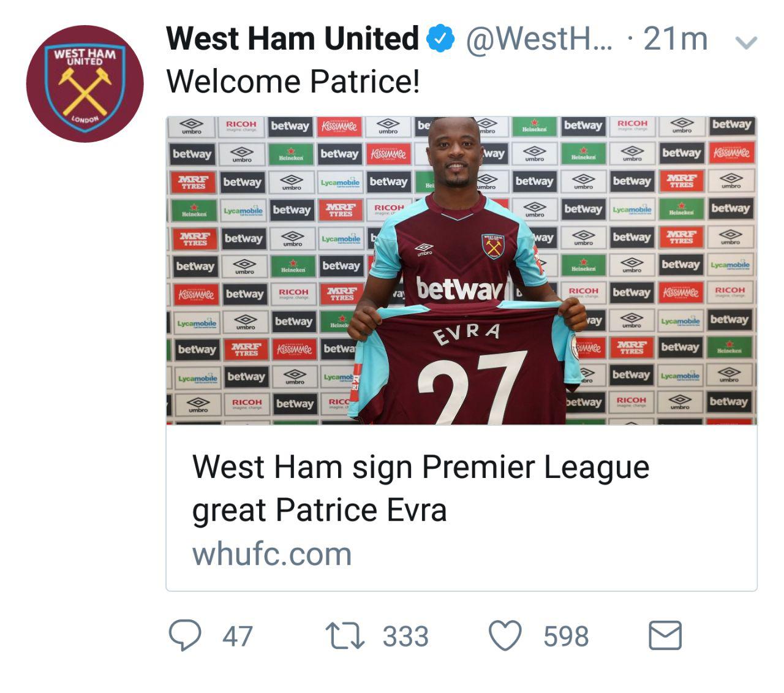Image resolution: width=784 pixels, height=693 pixels.
Task: Open the Patrice Evra signing photo
Action: [x=461, y=270]
